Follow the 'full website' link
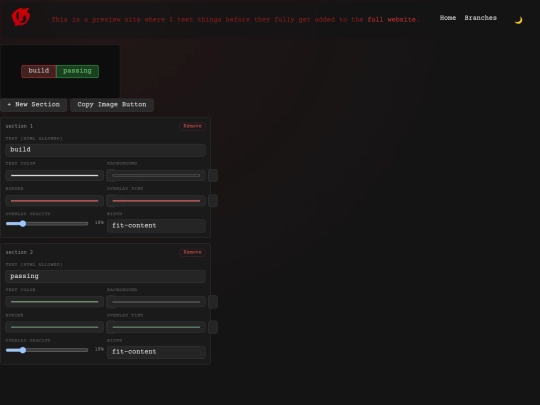The width and height of the screenshot is (540, 405). 391,20
